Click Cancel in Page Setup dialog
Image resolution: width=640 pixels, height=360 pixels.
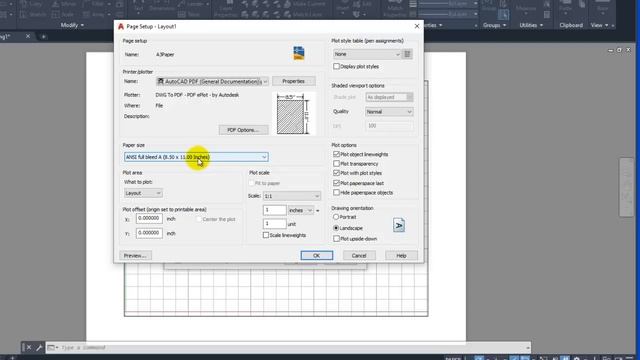coord(359,256)
